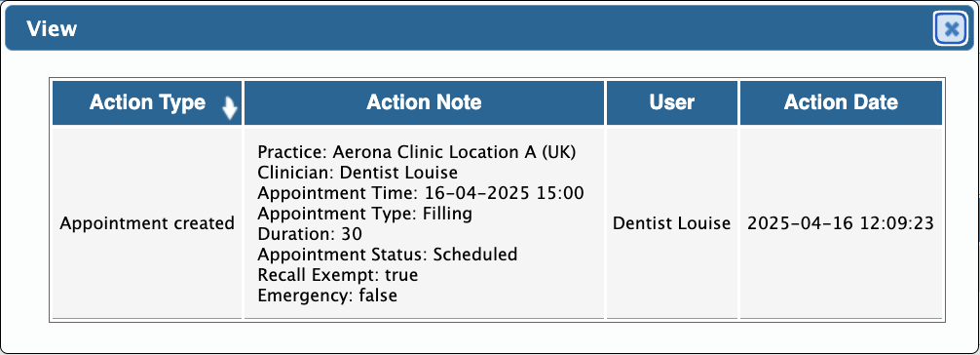Click the 'Duration: 30' line

pos(310,234)
